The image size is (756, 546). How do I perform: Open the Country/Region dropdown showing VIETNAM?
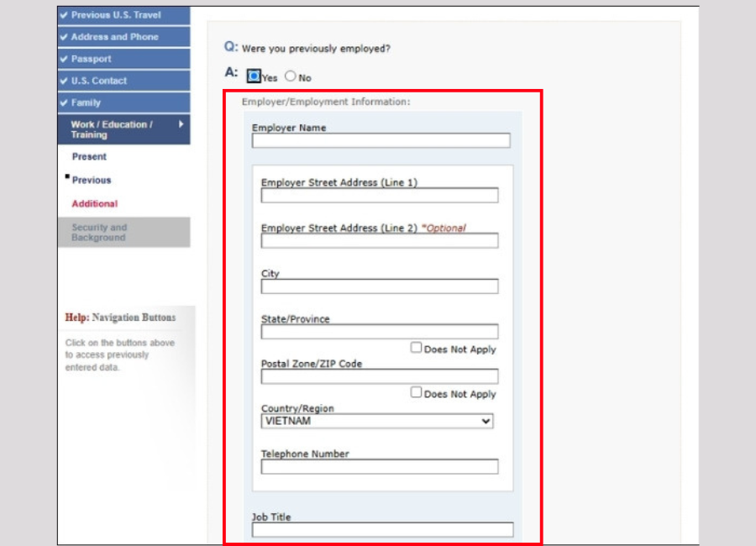(377, 421)
